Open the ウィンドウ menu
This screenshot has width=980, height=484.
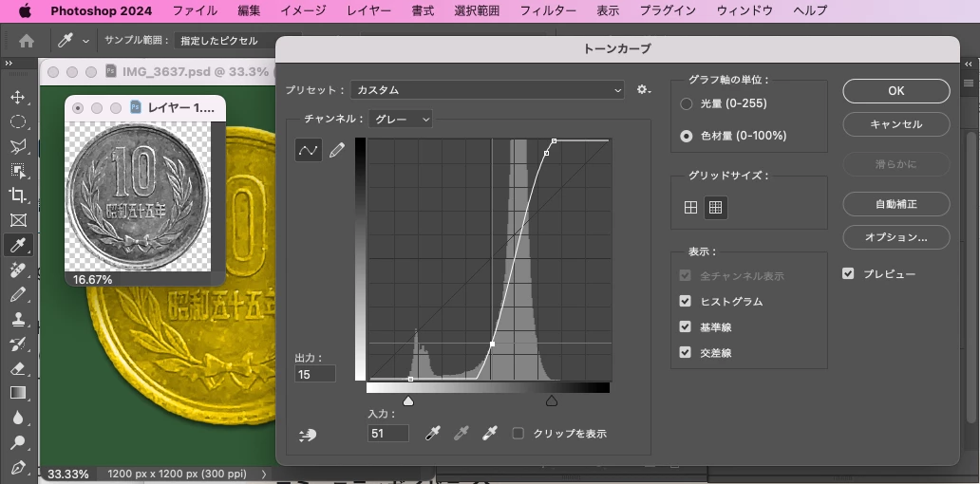tap(744, 10)
